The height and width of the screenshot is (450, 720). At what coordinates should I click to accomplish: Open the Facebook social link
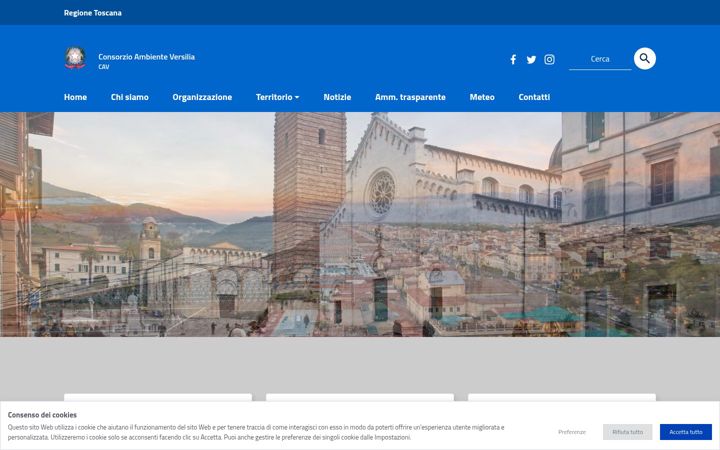click(x=513, y=59)
